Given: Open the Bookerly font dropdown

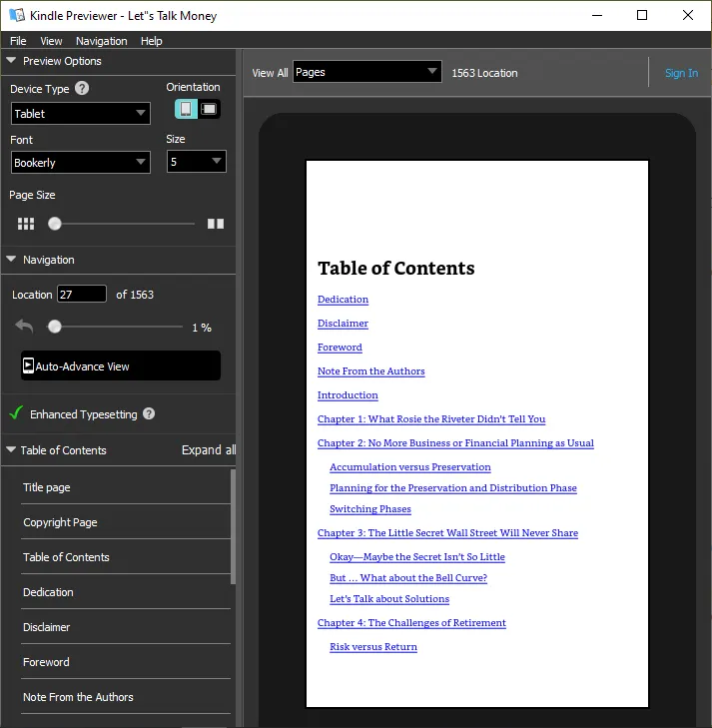Looking at the screenshot, I should 81,163.
